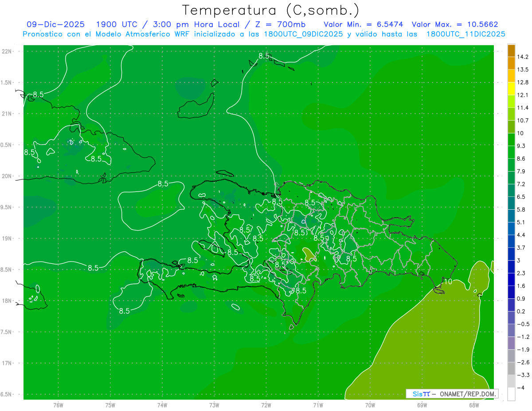Click the '10' contour label near 68.5W
The height and width of the screenshot is (411, 532).
tap(448, 281)
